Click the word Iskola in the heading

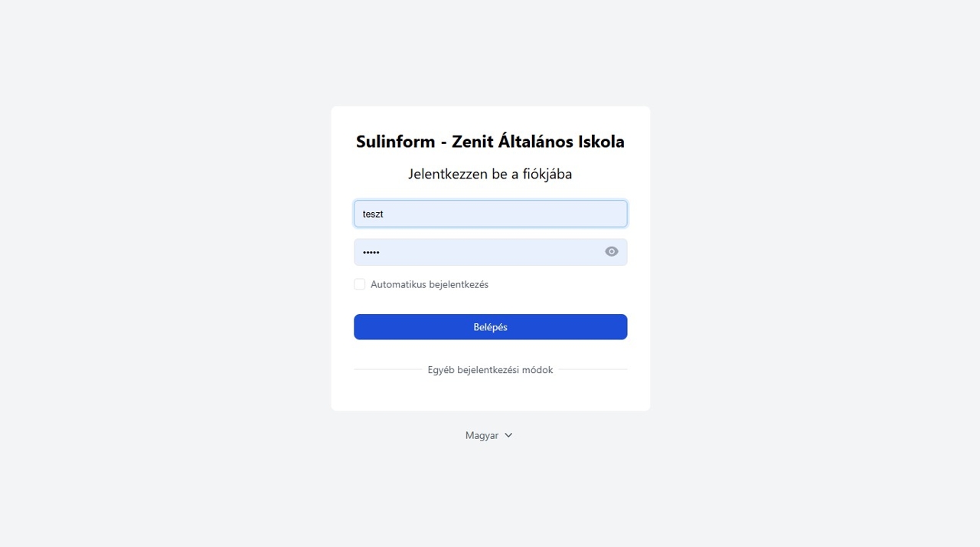click(x=598, y=142)
